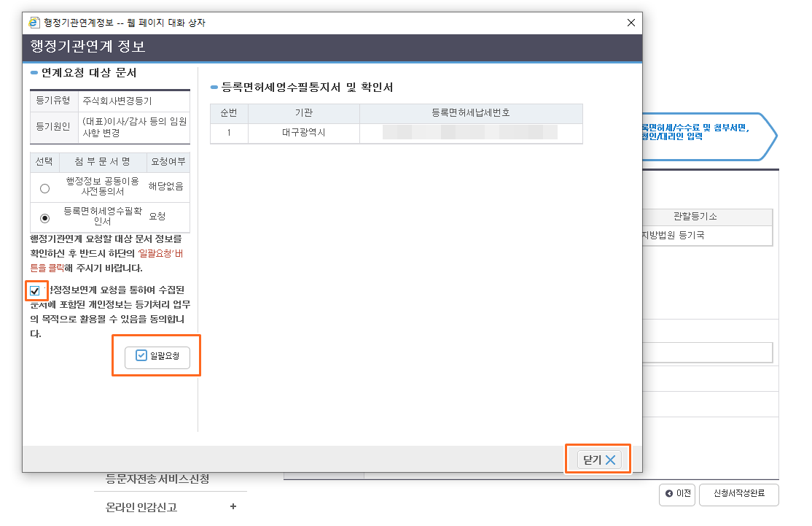The height and width of the screenshot is (526, 812).
Task: Click the 선택 column header
Action: 44,162
